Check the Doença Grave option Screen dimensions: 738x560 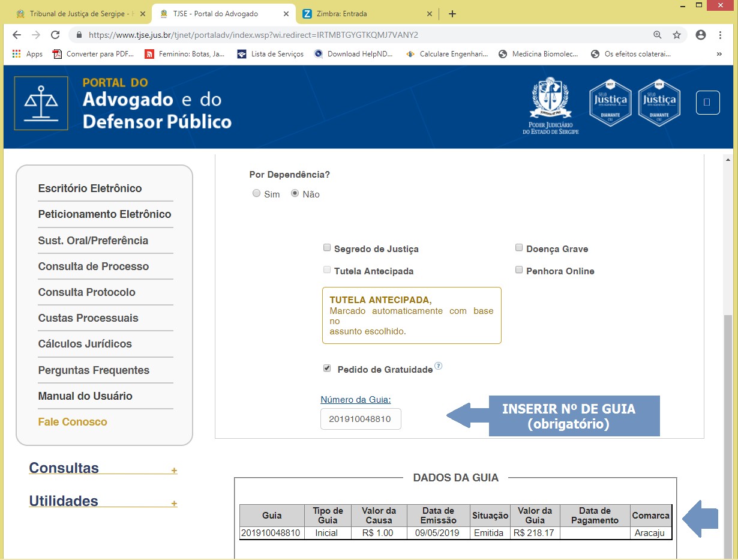[519, 248]
